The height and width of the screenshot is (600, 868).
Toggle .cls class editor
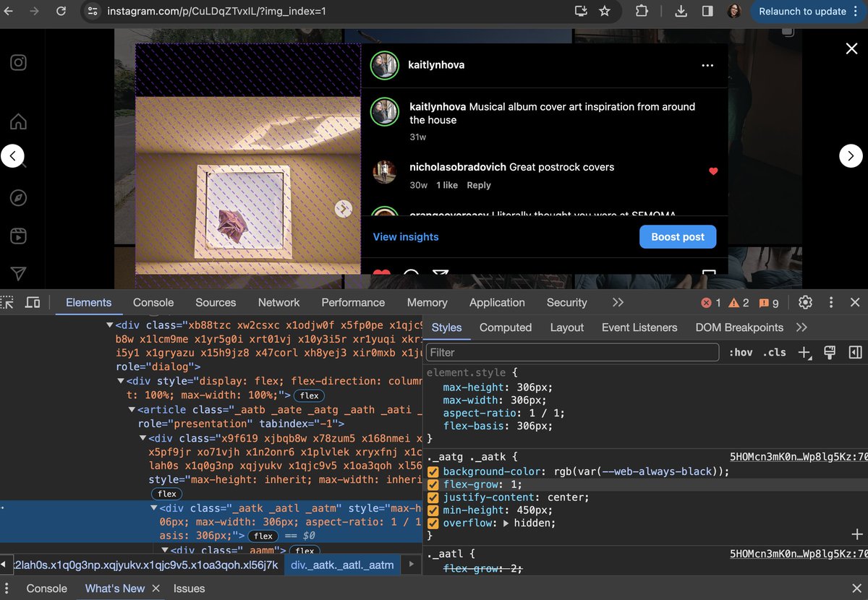point(775,352)
